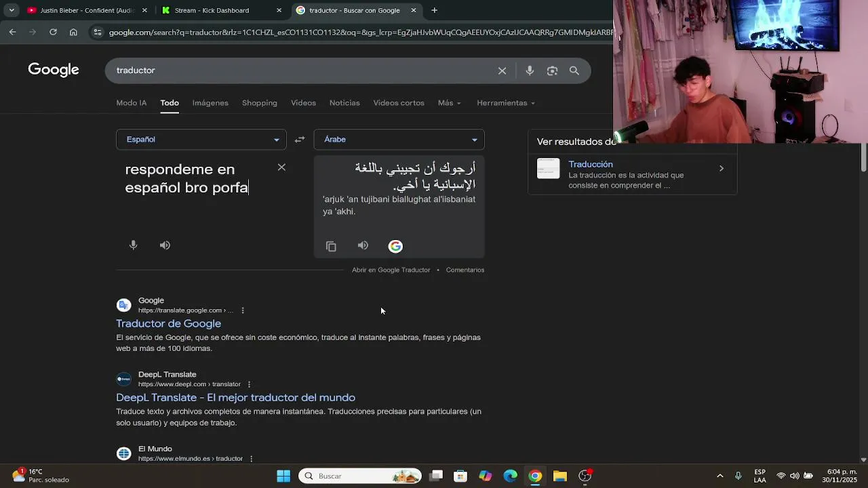Viewport: 868px width, 488px height.
Task: Switch to the Noticias tab
Action: coord(344,103)
